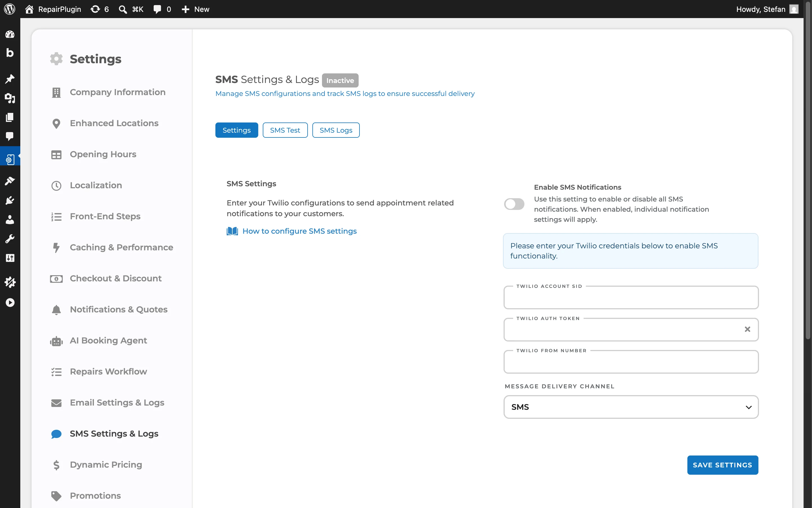
Task: Open Plugins plug icon in sidebar
Action: tap(10, 200)
